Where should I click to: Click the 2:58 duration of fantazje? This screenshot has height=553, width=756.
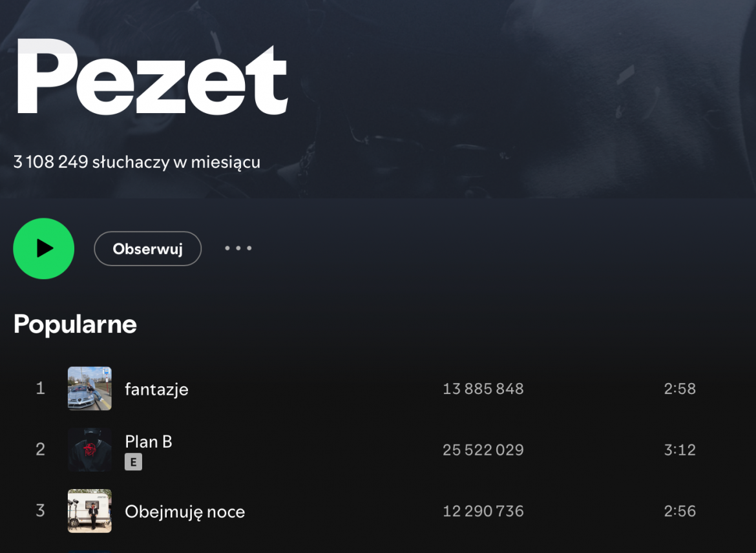coord(680,389)
